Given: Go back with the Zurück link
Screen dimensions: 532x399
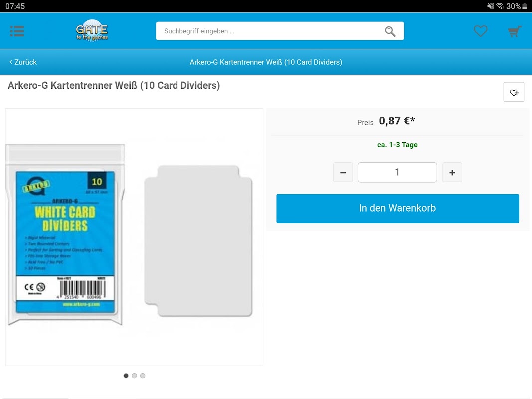Looking at the screenshot, I should 23,62.
